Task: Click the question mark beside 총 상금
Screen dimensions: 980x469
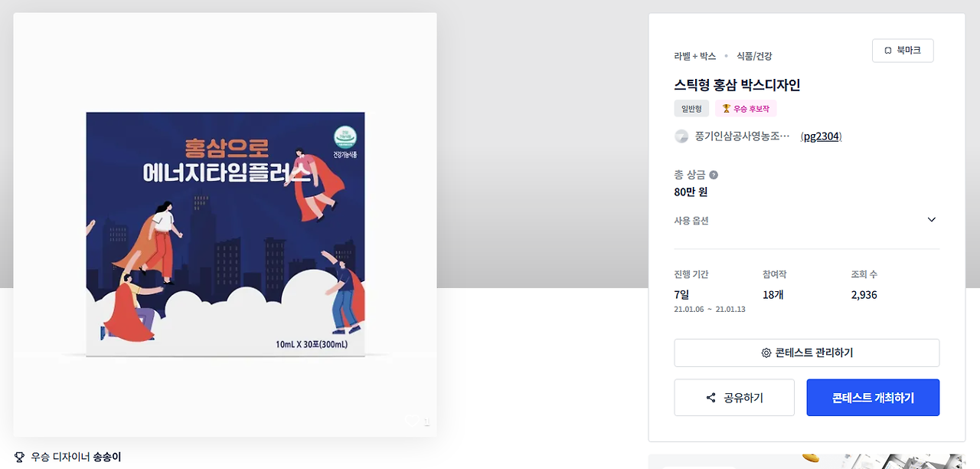Action: (x=714, y=175)
